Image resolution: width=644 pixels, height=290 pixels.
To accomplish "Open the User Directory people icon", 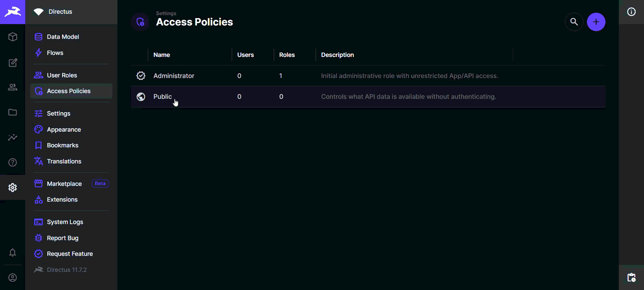I will click(12, 87).
